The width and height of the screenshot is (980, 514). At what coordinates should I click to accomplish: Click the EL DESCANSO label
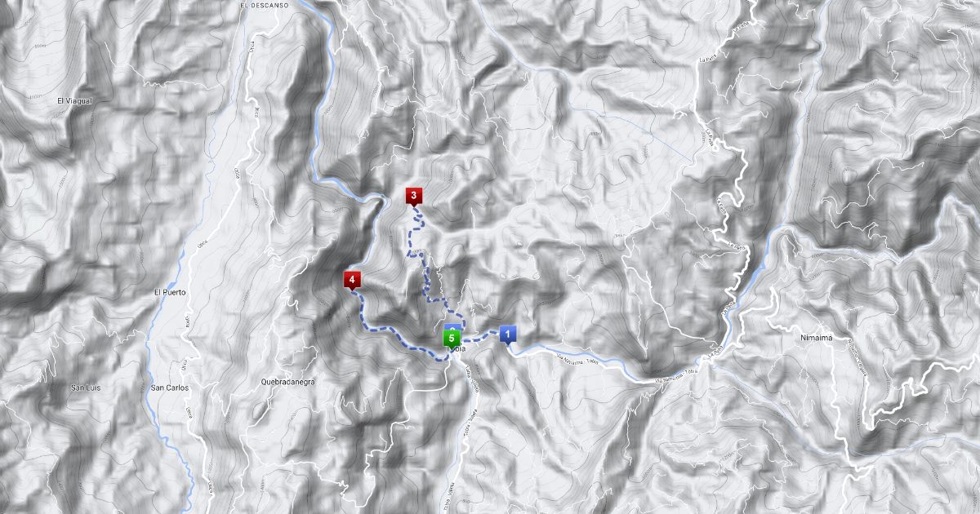(x=266, y=5)
